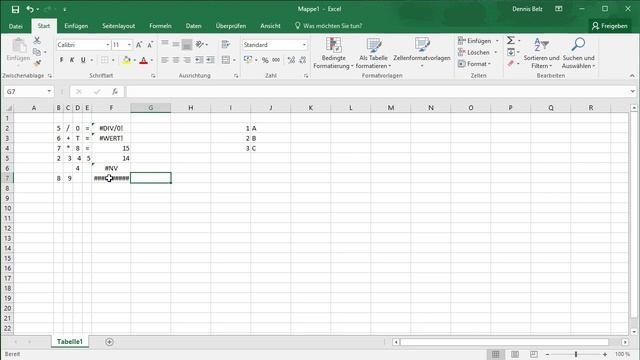Add a decimal place

coord(291,60)
